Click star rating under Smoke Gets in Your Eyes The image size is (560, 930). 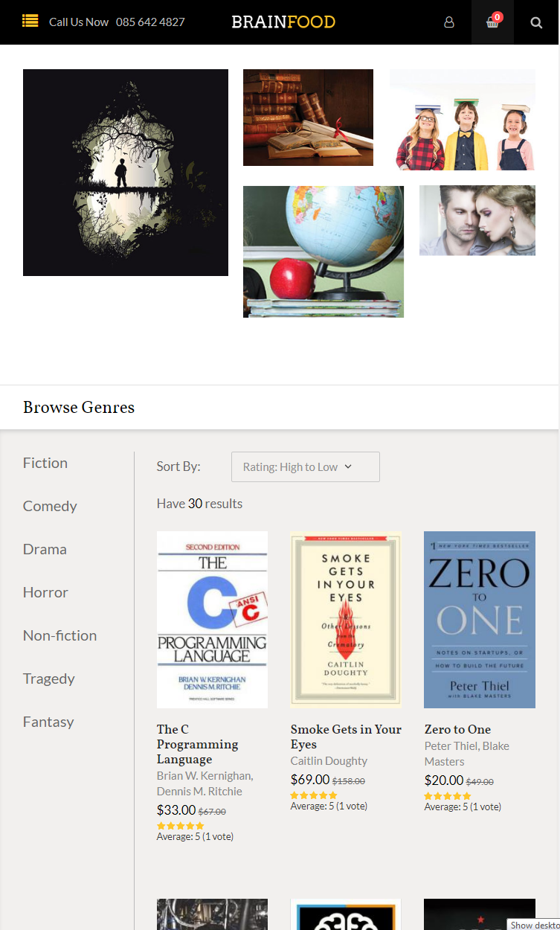point(314,795)
